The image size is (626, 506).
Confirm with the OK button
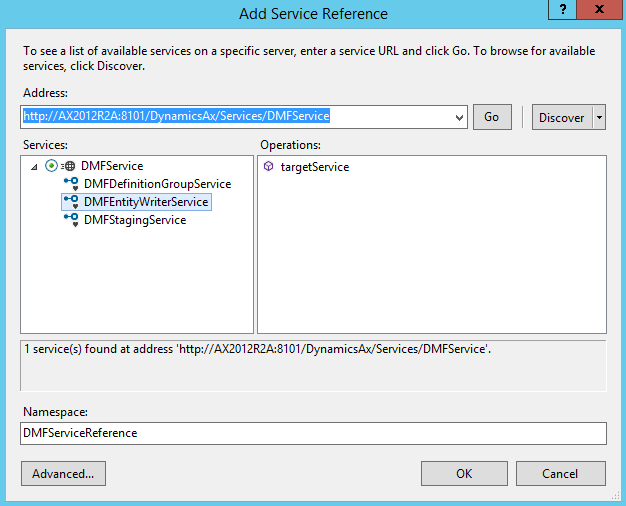click(x=464, y=473)
